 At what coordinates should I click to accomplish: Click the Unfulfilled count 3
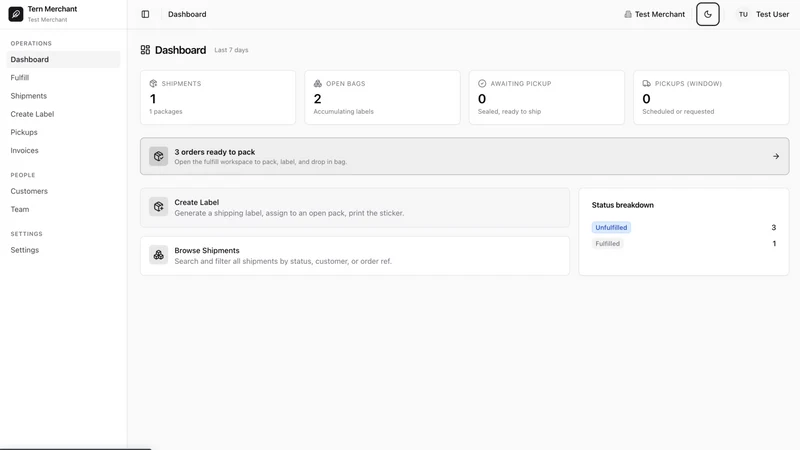coord(773,228)
